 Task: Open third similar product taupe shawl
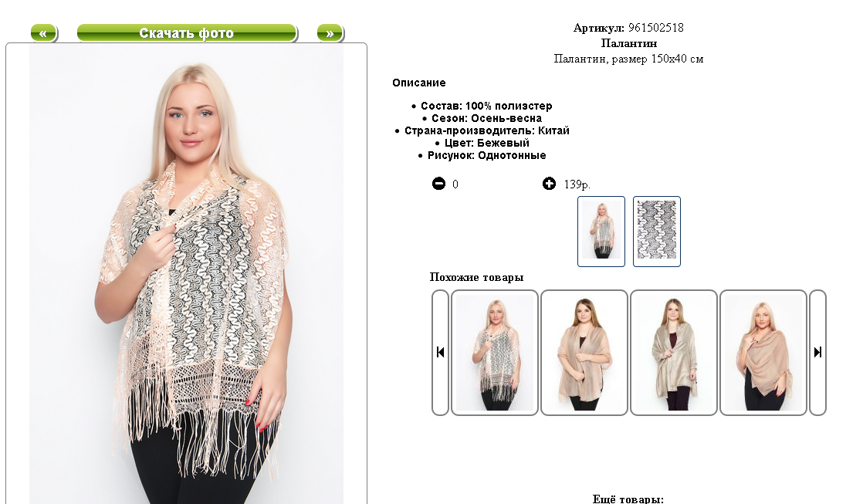674,353
